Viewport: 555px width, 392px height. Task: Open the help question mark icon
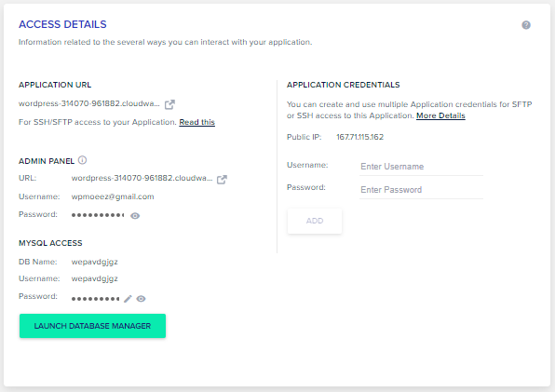pyautogui.click(x=526, y=25)
